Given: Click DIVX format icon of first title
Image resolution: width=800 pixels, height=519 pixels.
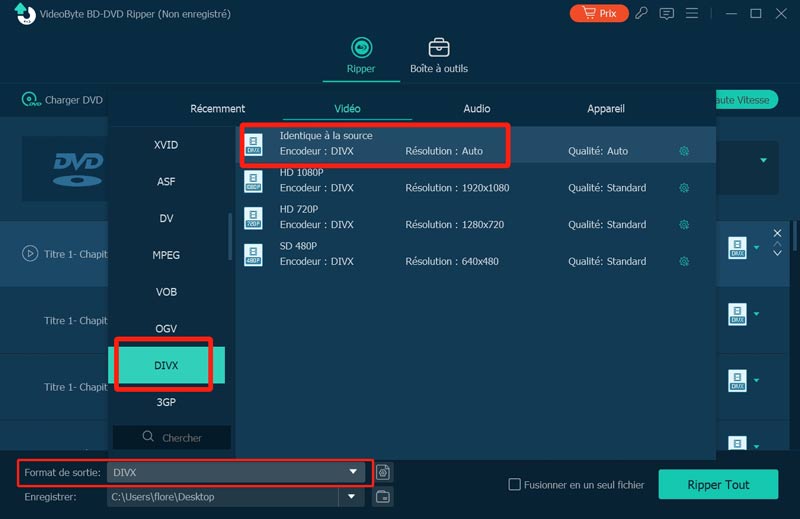Looking at the screenshot, I should click(737, 248).
